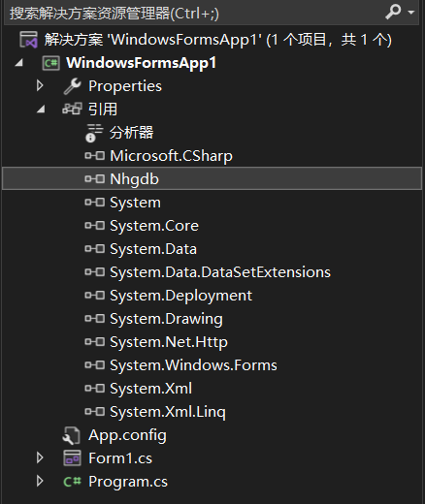Click the solution icon beside 'WindowsFormsApp1' solution

[28, 40]
